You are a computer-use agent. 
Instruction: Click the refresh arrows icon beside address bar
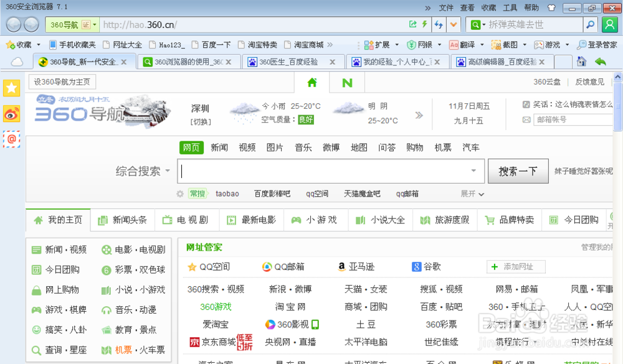tap(439, 25)
